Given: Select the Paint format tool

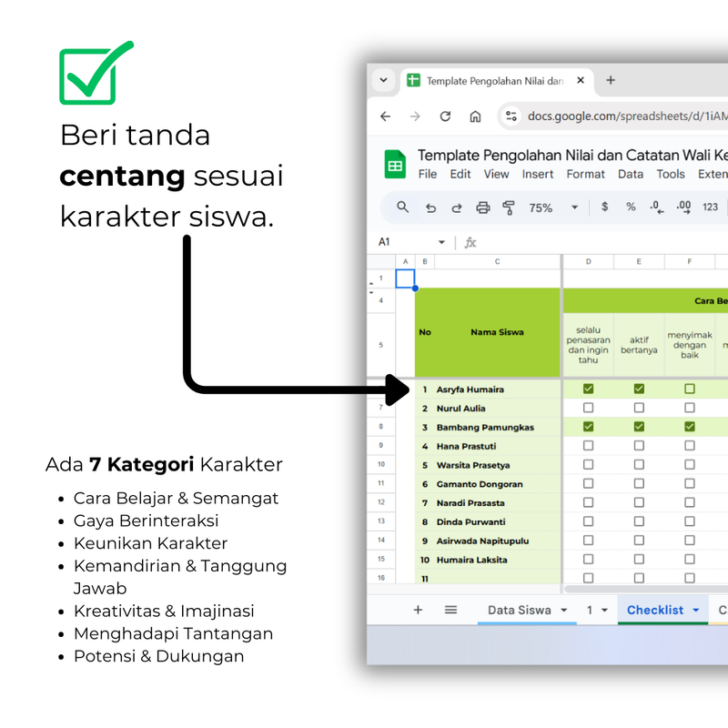Looking at the screenshot, I should (x=507, y=207).
